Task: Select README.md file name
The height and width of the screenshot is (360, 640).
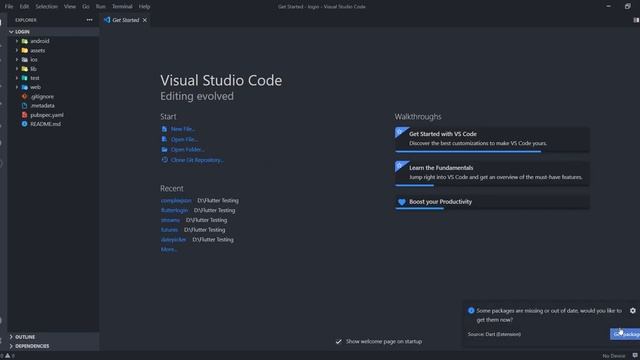Action: (x=46, y=124)
